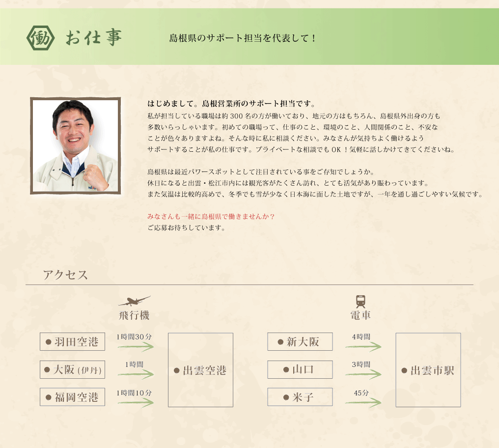The width and height of the screenshot is (499, 448).
Task: Select the 大阪 (伊丹) airport box
Action: pyautogui.click(x=72, y=369)
